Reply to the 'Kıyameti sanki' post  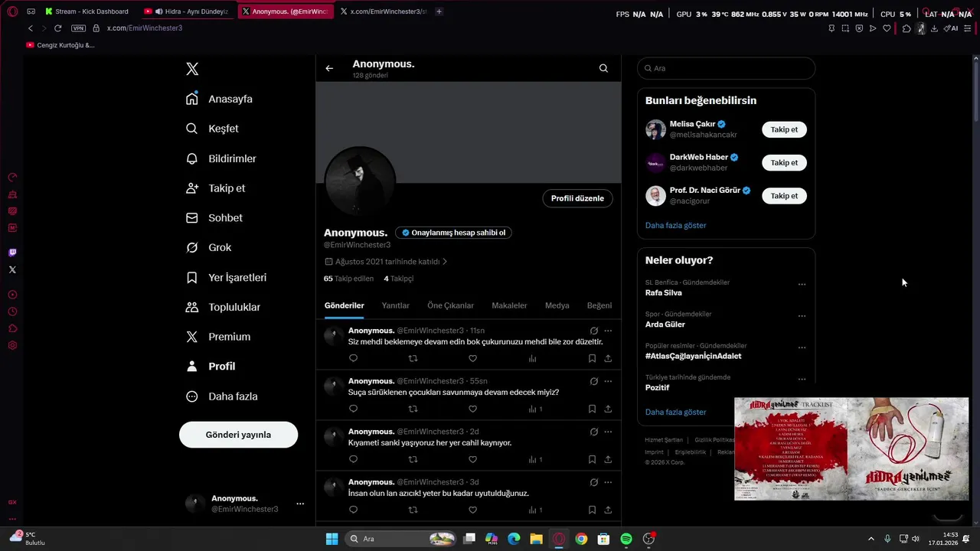click(353, 459)
